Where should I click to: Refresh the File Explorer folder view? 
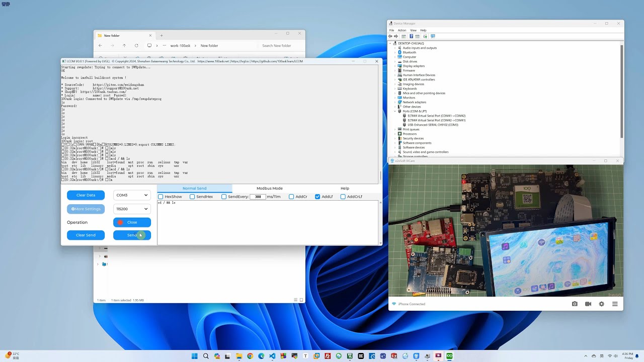[136, 46]
